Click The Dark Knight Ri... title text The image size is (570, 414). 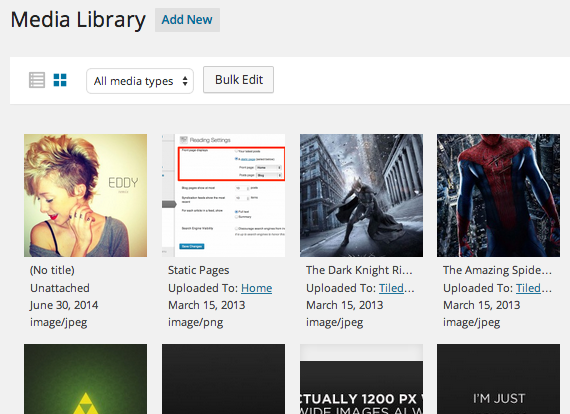pos(359,270)
